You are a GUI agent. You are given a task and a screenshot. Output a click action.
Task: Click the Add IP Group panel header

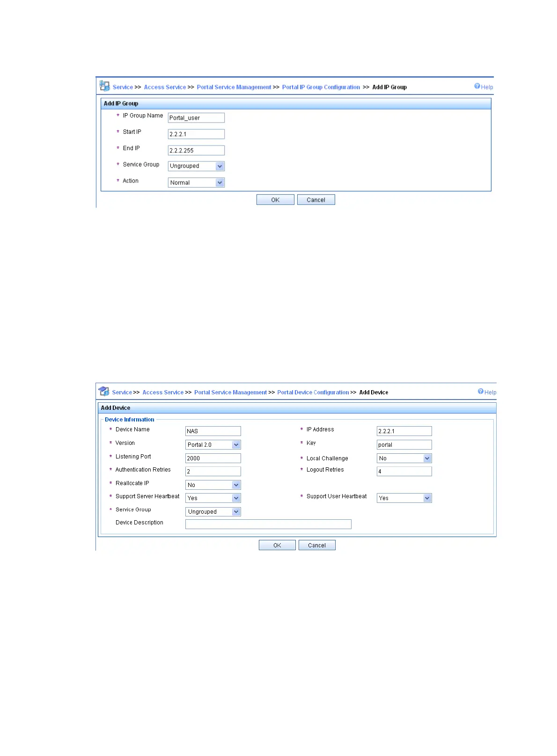[x=296, y=103]
